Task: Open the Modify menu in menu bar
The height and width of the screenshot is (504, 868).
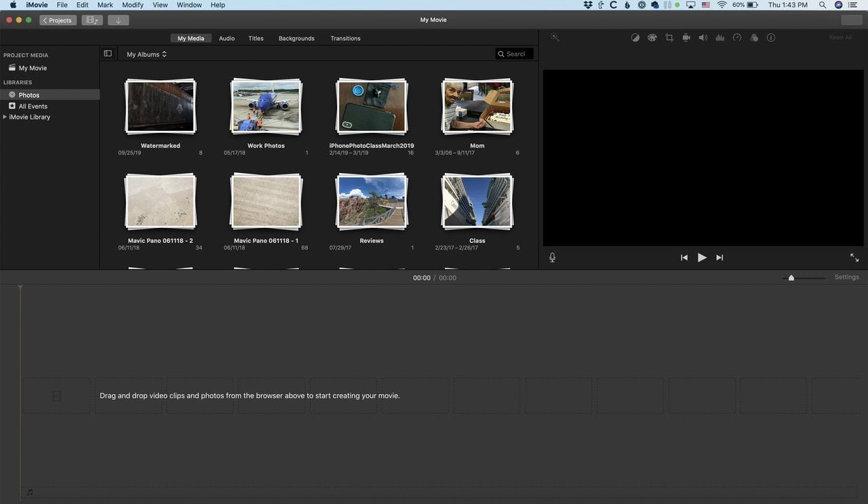Action: click(x=133, y=5)
